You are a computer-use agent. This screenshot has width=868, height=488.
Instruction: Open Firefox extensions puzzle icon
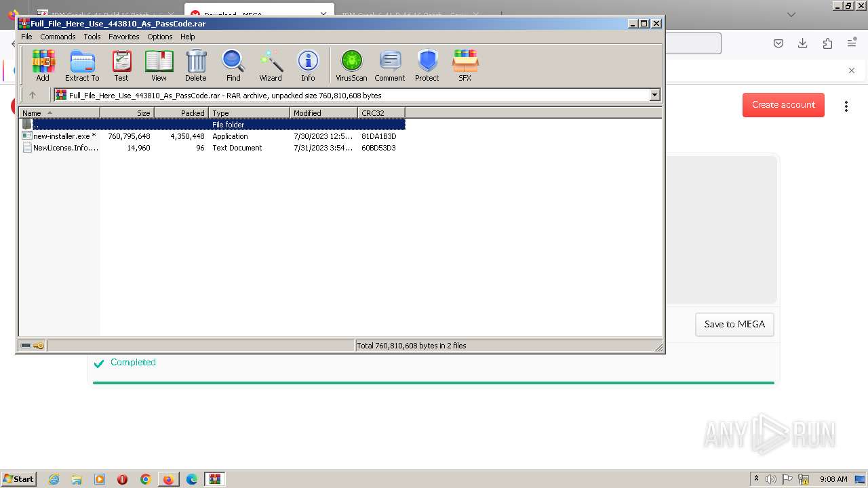(x=827, y=43)
